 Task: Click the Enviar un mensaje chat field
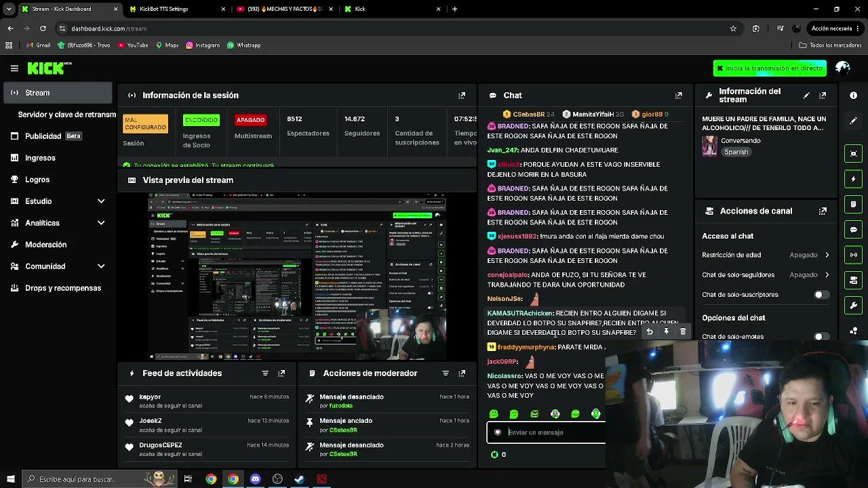[x=546, y=432]
